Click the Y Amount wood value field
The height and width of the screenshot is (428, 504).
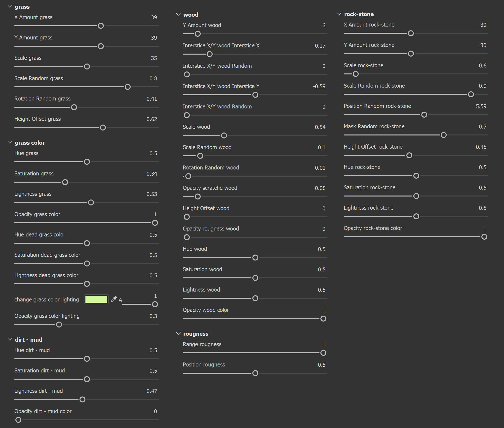coord(324,25)
